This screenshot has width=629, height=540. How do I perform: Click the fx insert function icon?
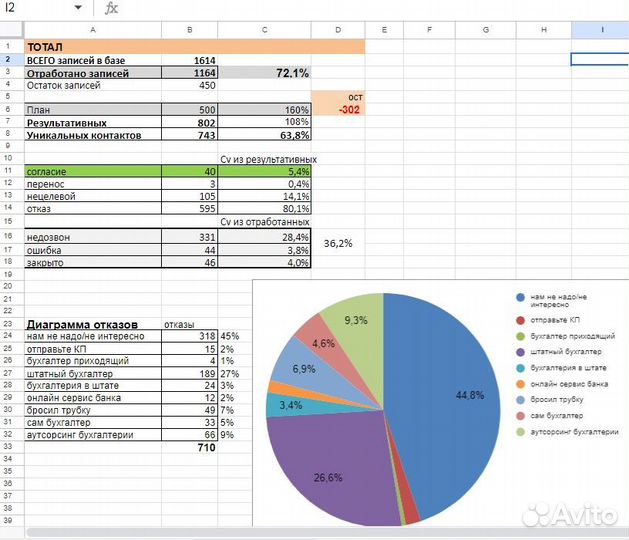111,8
